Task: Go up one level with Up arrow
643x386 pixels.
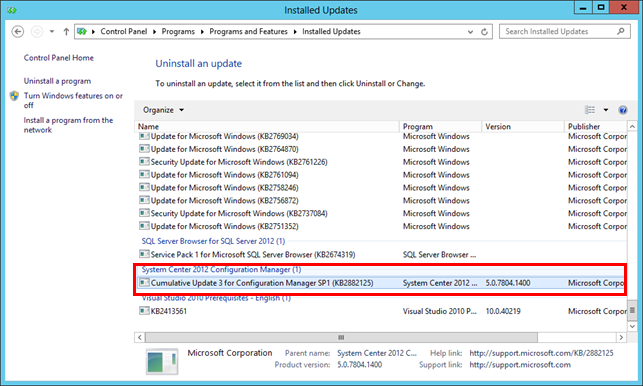Action: pyautogui.click(x=66, y=32)
